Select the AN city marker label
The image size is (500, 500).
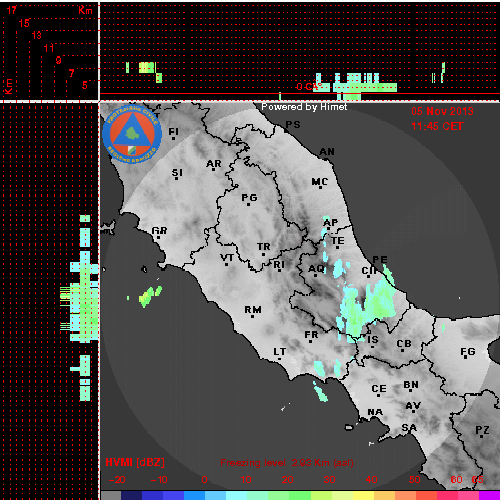pyautogui.click(x=327, y=152)
